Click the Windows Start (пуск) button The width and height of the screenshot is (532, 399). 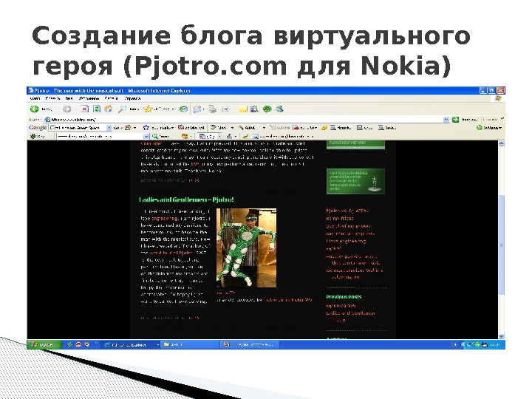[44, 344]
